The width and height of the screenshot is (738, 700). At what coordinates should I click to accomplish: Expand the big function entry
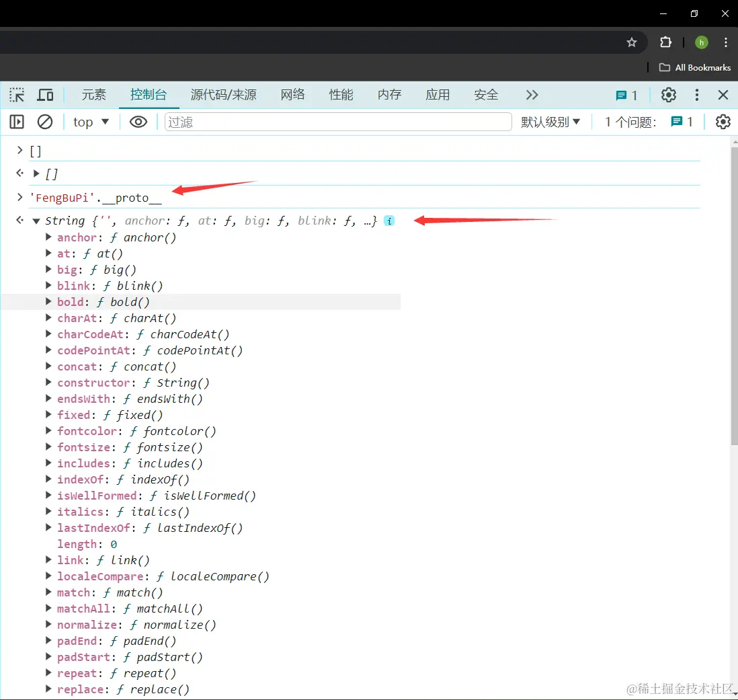(x=48, y=269)
